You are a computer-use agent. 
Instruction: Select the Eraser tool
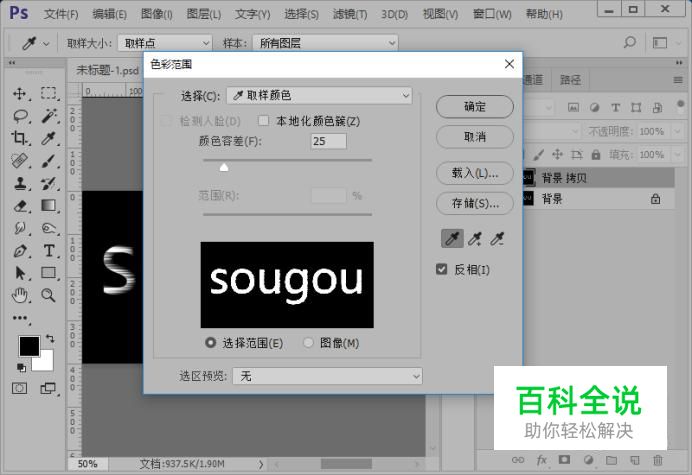[20, 206]
